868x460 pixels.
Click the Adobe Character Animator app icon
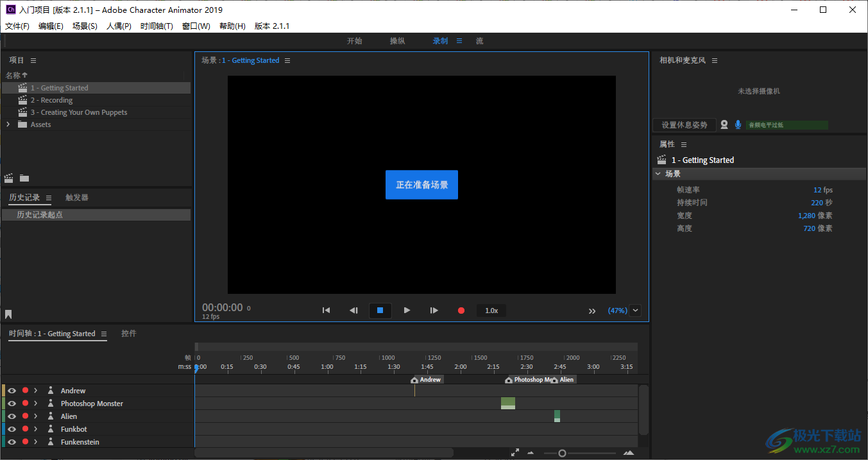pyautogui.click(x=10, y=10)
